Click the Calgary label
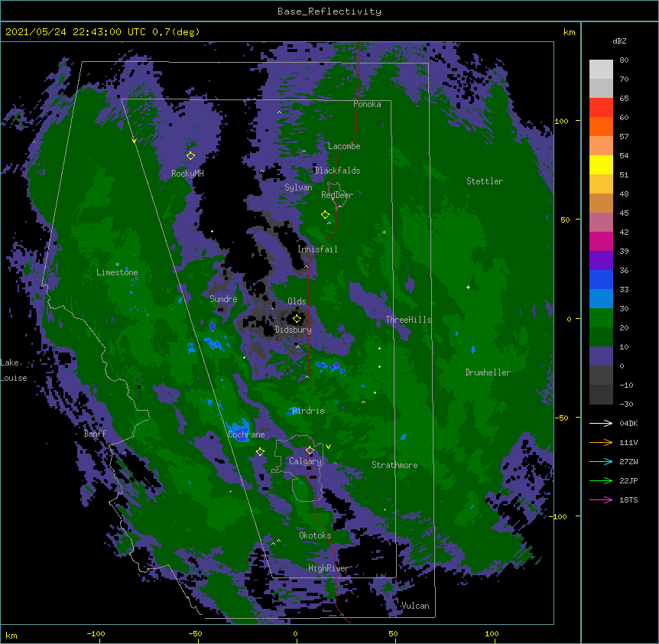659x644 pixels. click(x=305, y=461)
